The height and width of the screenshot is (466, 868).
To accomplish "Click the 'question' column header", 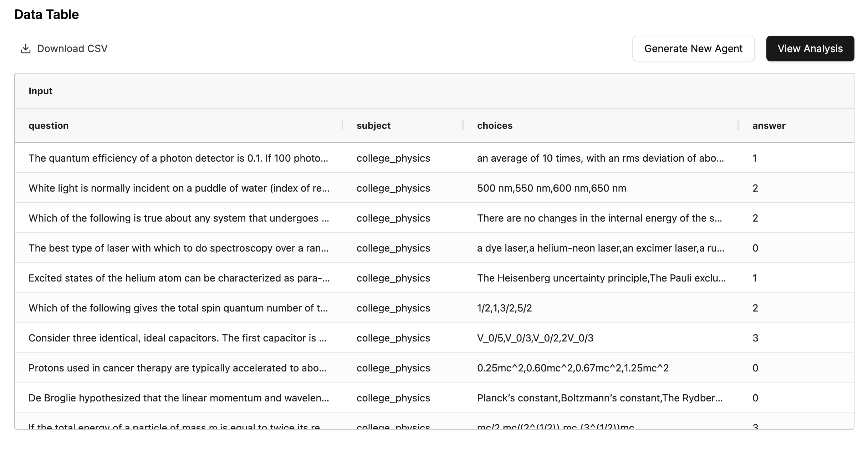I will 48,126.
